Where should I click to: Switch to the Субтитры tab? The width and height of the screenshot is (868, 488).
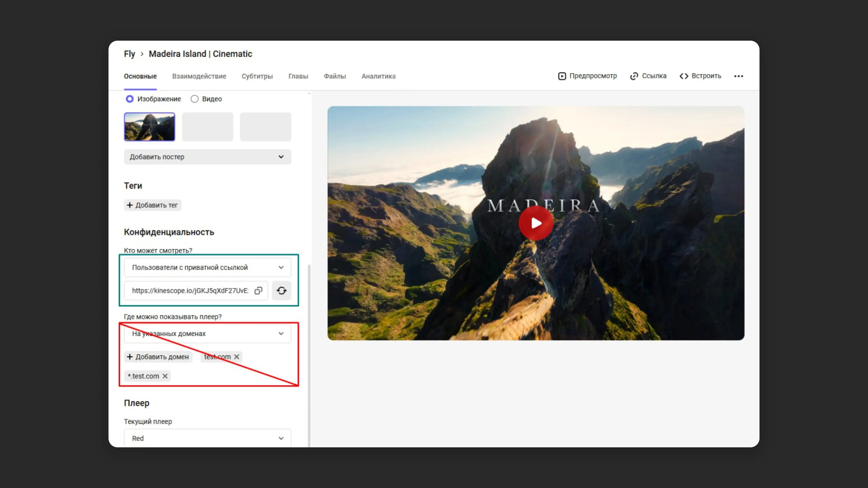257,76
